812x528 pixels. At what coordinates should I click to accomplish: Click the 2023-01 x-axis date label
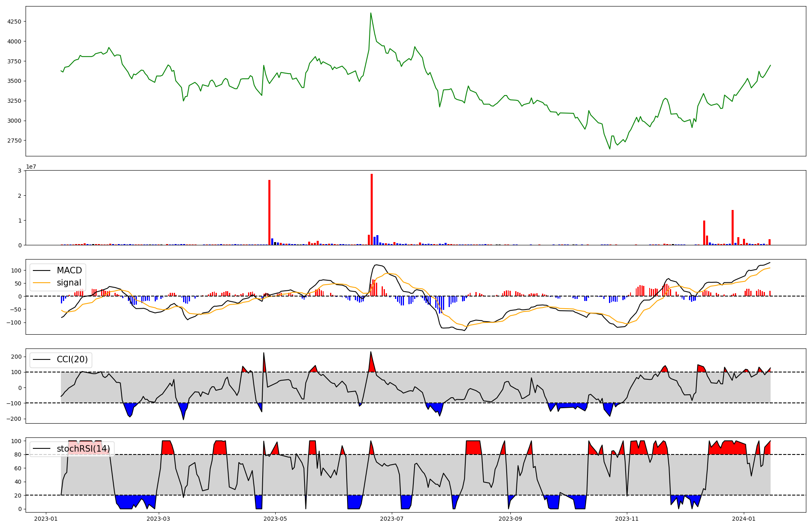tap(45, 519)
